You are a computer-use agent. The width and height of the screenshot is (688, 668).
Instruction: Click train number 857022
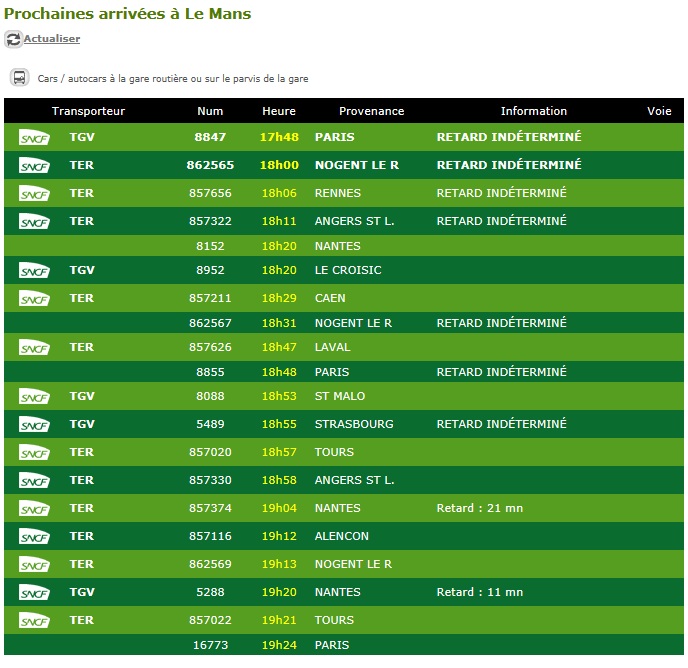210,620
